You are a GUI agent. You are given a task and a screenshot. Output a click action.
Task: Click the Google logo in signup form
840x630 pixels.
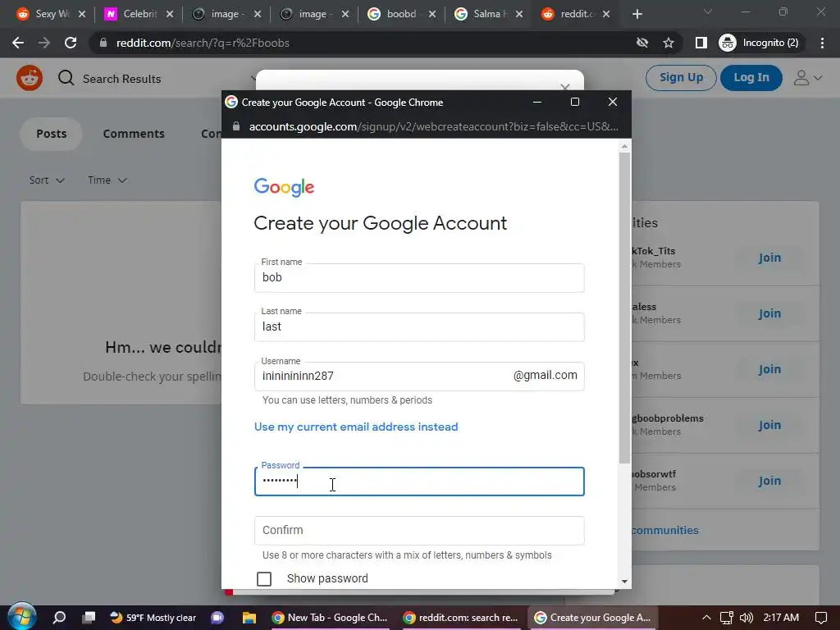[284, 188]
